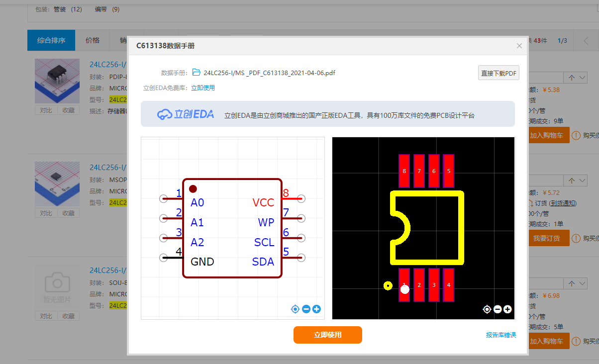The width and height of the screenshot is (599, 364).
Task: Click the SDA pin label in the symbol
Action: [263, 262]
